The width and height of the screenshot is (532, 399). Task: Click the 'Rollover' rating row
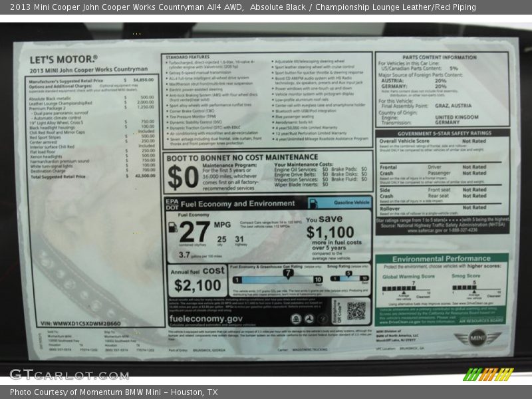440,208
